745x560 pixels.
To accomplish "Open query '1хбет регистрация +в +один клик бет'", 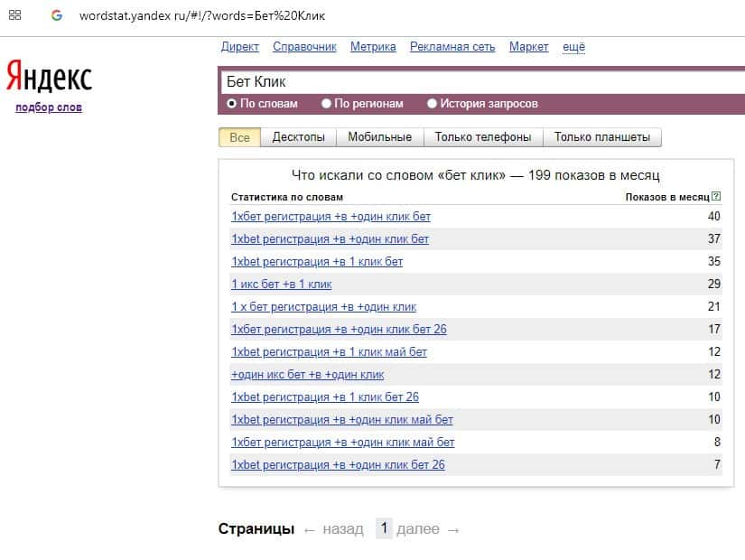I will tap(331, 217).
